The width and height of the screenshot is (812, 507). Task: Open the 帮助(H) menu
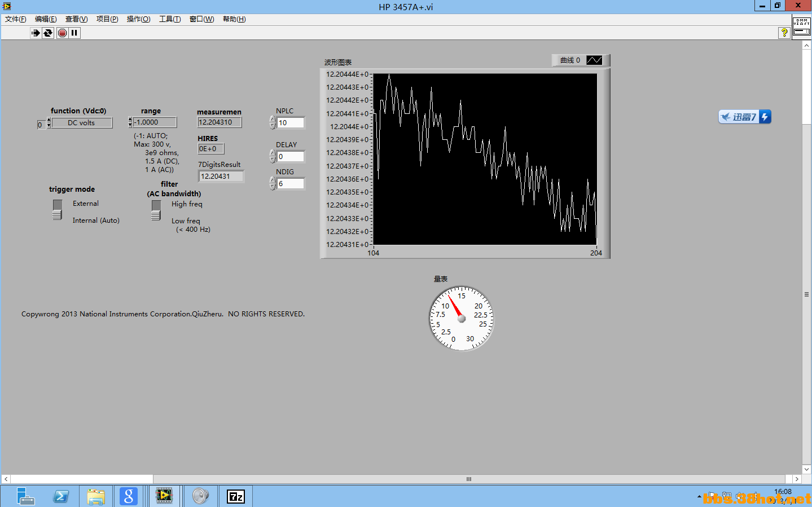pyautogui.click(x=234, y=19)
